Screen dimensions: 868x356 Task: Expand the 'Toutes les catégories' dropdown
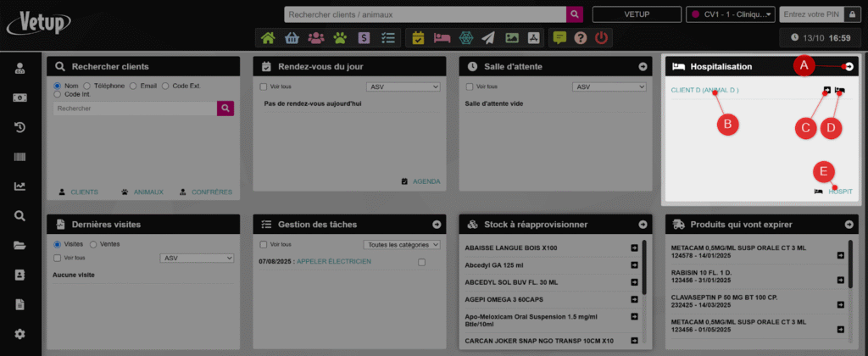coord(401,244)
